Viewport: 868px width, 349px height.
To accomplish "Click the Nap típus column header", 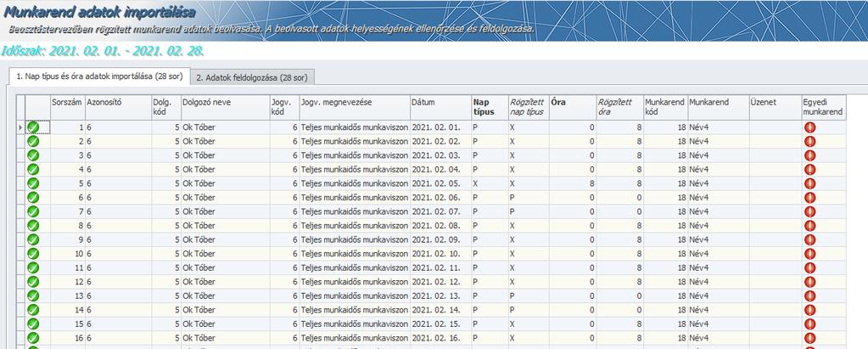I will pos(490,108).
